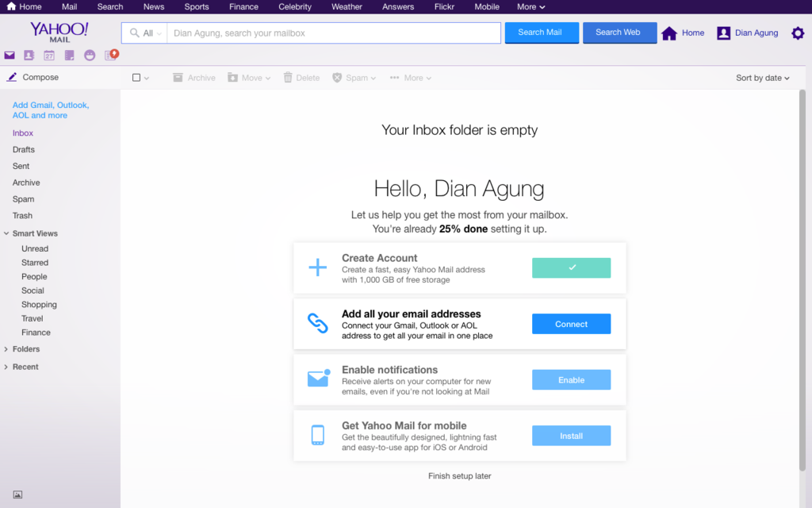Viewport: 812px width, 508px height.
Task: Select the Starred smart view
Action: point(35,263)
